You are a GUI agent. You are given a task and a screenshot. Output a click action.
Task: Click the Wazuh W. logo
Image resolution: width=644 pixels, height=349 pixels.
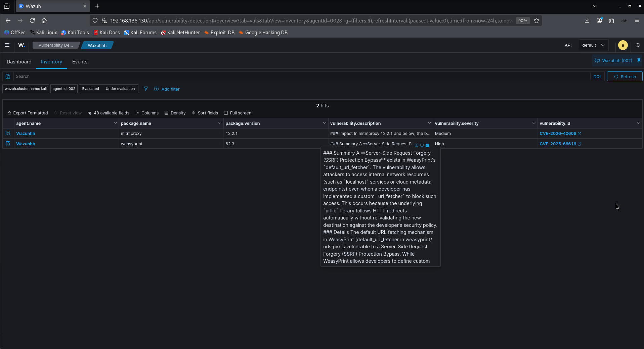22,45
